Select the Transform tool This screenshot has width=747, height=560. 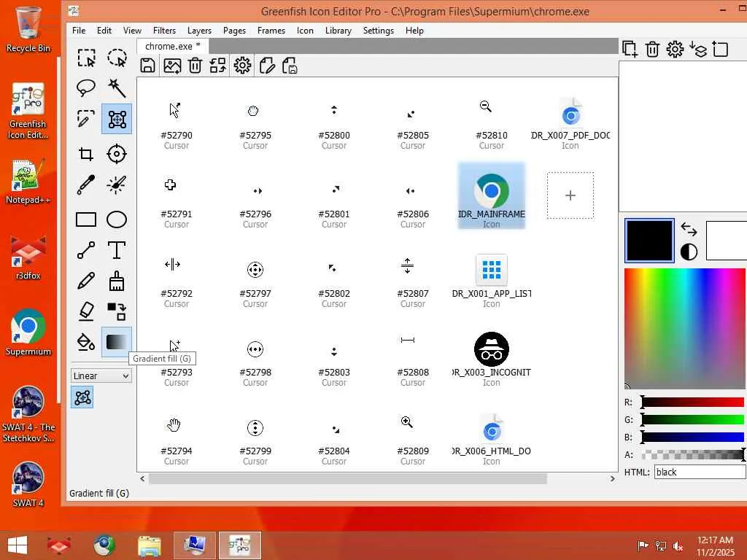point(117,119)
